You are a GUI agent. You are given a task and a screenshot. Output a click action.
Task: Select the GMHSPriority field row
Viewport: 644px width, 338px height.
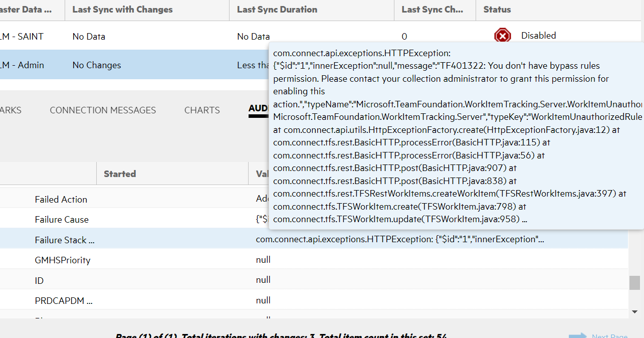tap(62, 260)
